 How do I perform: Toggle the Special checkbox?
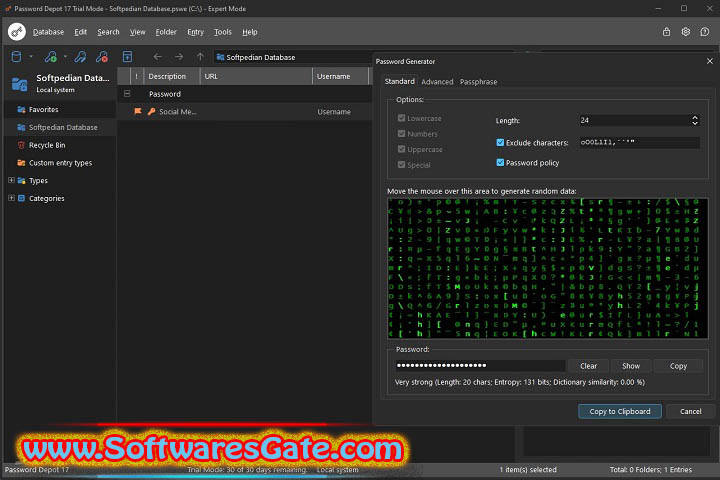point(401,164)
